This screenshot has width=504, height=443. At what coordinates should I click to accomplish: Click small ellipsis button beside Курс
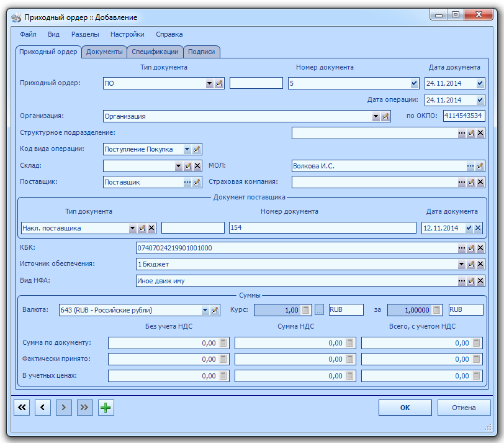pyautogui.click(x=319, y=311)
